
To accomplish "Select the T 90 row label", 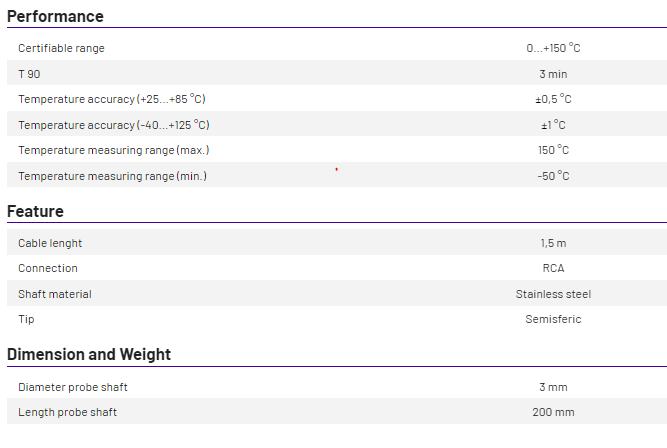I will coord(29,74).
